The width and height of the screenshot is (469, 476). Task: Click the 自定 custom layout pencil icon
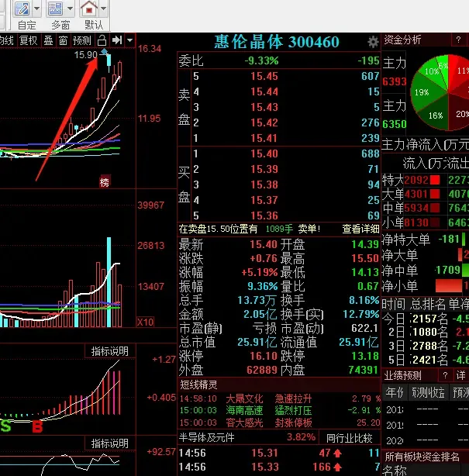click(x=22, y=9)
